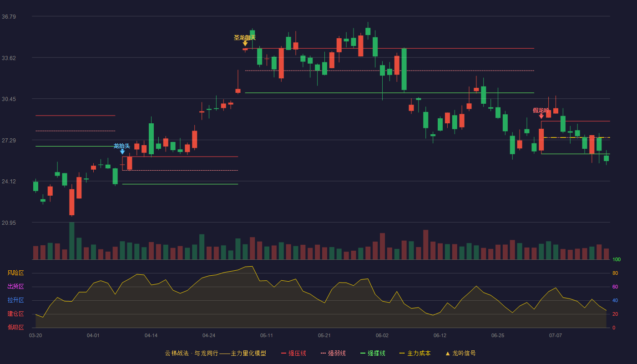
Task: Click the 04-01 date label
Action: 93,335
